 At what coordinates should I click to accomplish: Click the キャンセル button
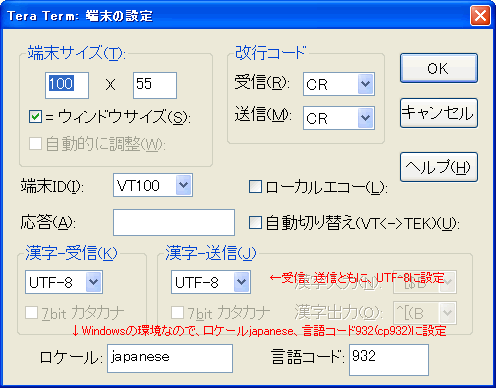[439, 113]
